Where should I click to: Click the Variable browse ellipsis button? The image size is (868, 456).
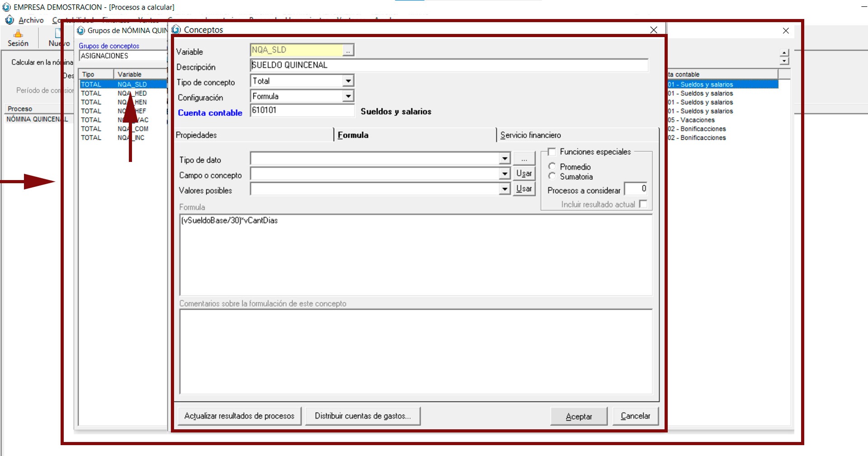coord(348,51)
